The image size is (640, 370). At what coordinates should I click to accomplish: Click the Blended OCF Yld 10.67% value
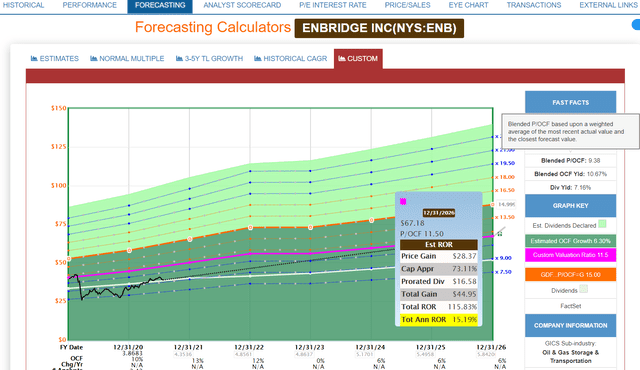(x=597, y=174)
